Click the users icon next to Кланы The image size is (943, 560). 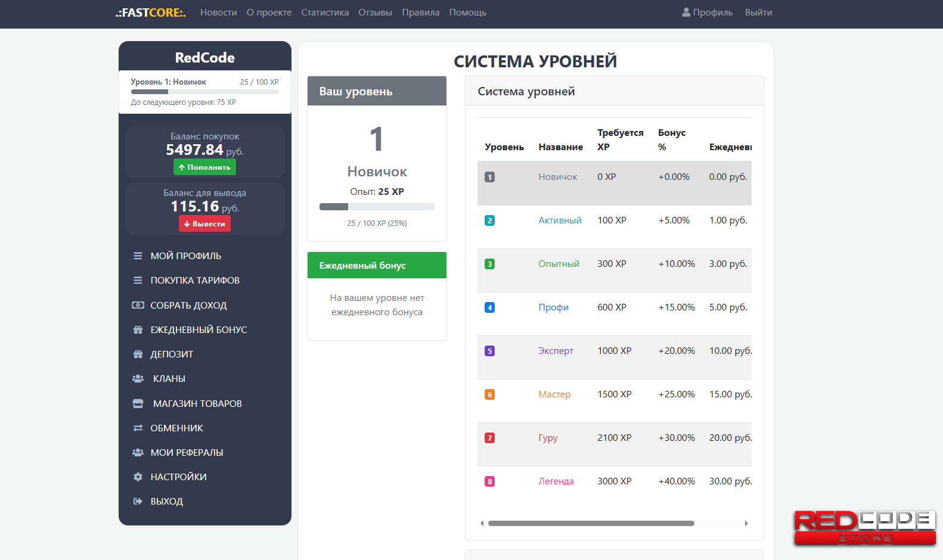[x=138, y=378]
